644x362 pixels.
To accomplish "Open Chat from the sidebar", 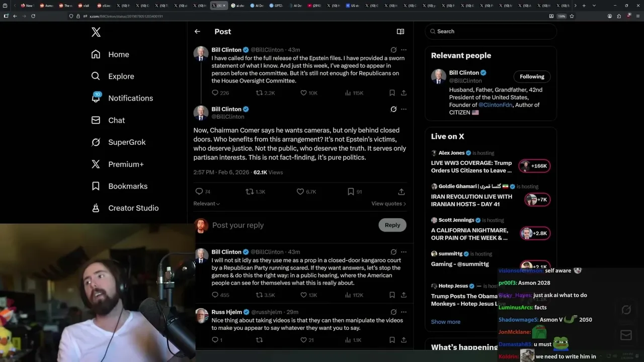I will pos(108,120).
